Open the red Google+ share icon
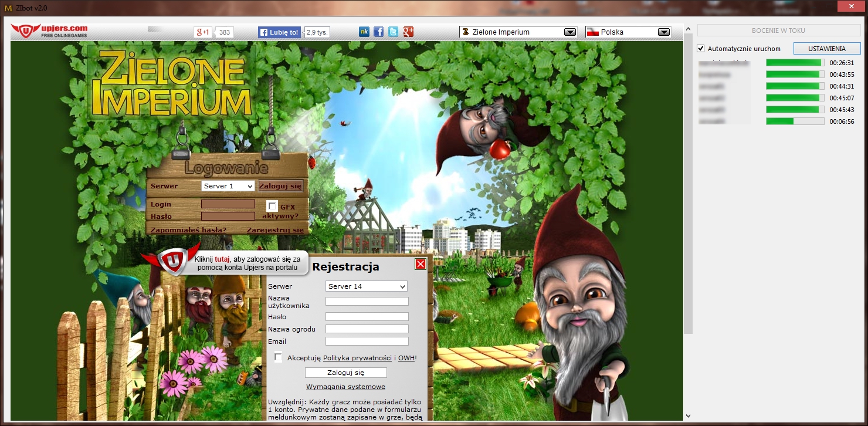The image size is (868, 426). point(408,32)
